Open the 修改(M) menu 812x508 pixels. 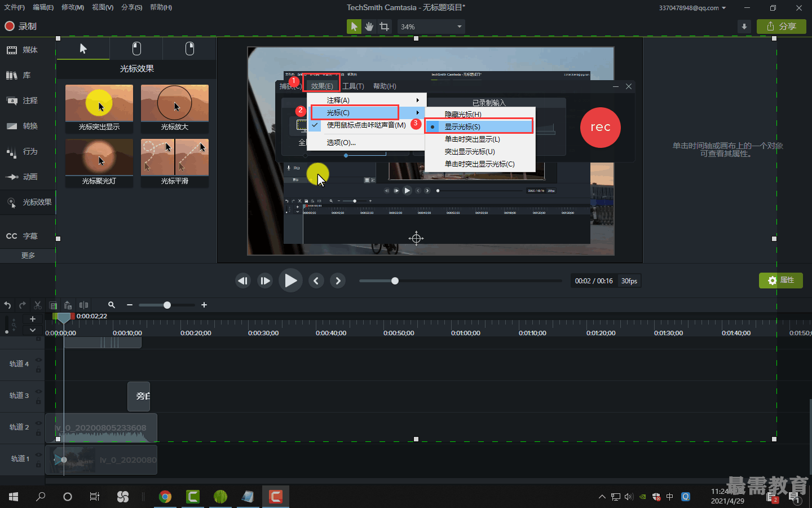(x=73, y=7)
